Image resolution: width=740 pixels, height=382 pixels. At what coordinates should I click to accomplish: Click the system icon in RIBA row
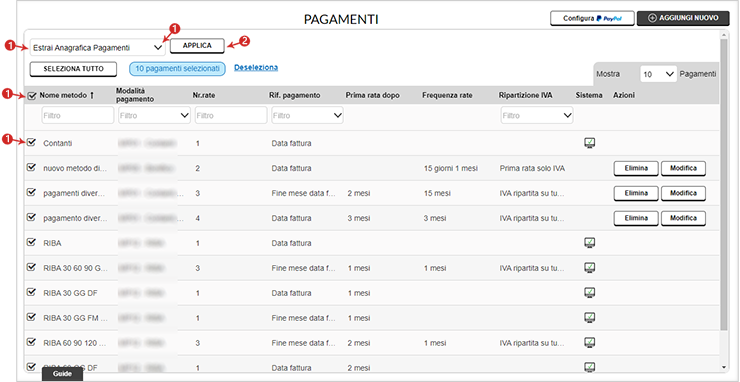(x=589, y=243)
